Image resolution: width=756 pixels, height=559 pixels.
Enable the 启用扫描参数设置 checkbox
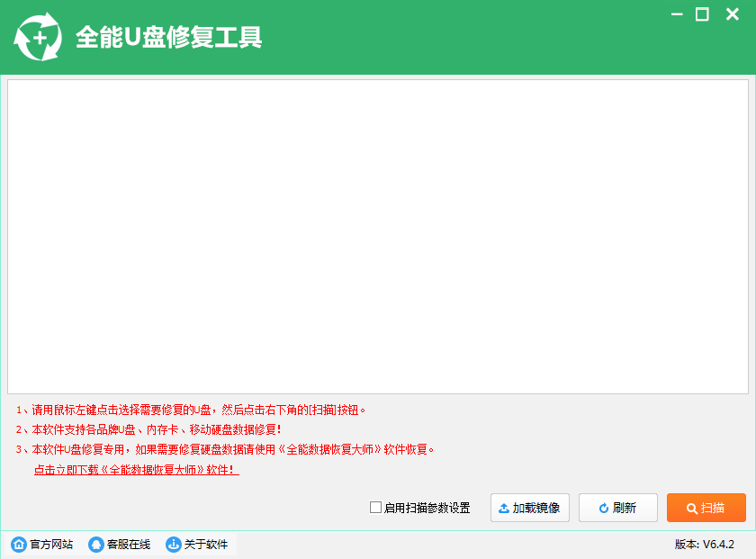375,507
